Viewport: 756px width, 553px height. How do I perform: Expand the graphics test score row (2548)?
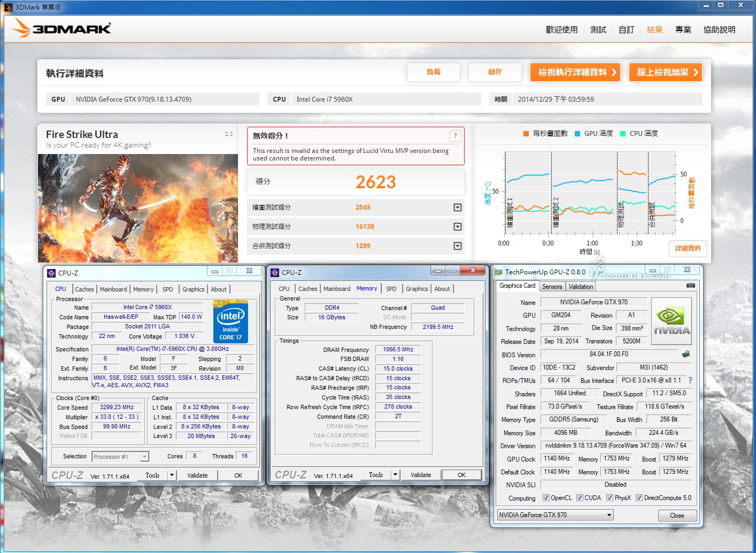click(x=458, y=208)
